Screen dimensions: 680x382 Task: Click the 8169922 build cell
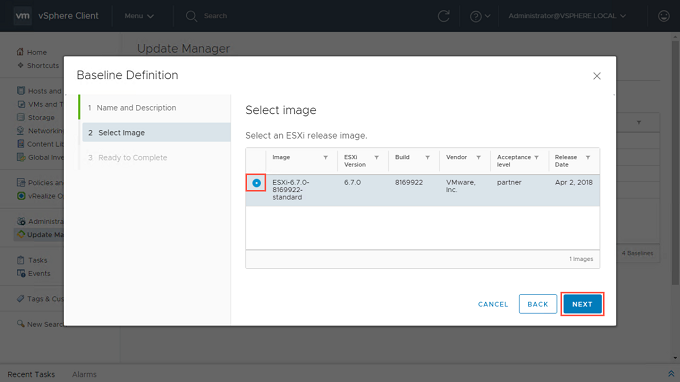409,183
